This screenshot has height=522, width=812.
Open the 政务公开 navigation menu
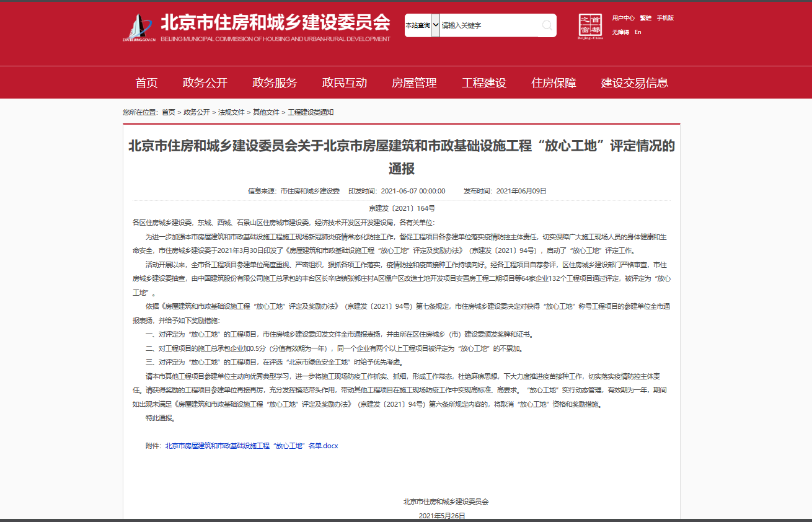(x=205, y=83)
